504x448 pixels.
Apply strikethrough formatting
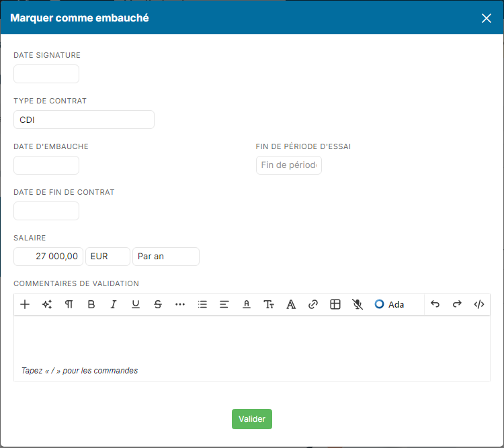pyautogui.click(x=158, y=304)
